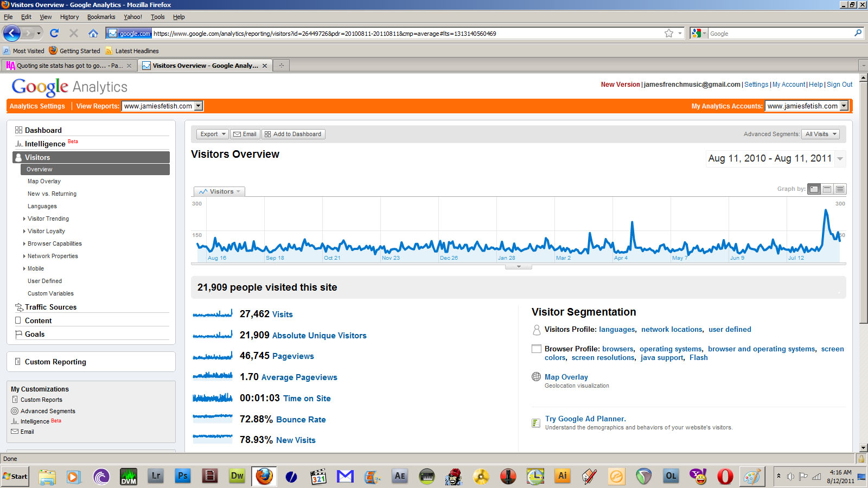Image resolution: width=868 pixels, height=488 pixels.
Task: Select the middle Graph by view icon
Action: point(827,189)
